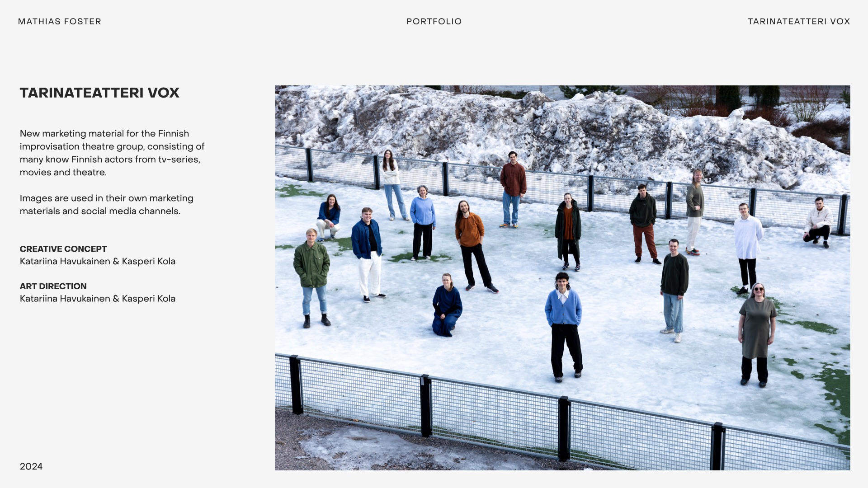Click the social media channels paragraph

pyautogui.click(x=107, y=205)
